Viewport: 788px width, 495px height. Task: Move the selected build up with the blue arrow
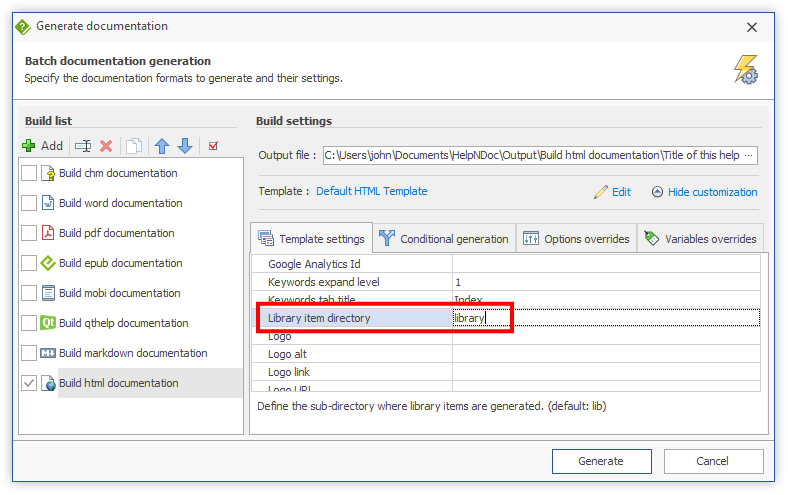tap(162, 146)
